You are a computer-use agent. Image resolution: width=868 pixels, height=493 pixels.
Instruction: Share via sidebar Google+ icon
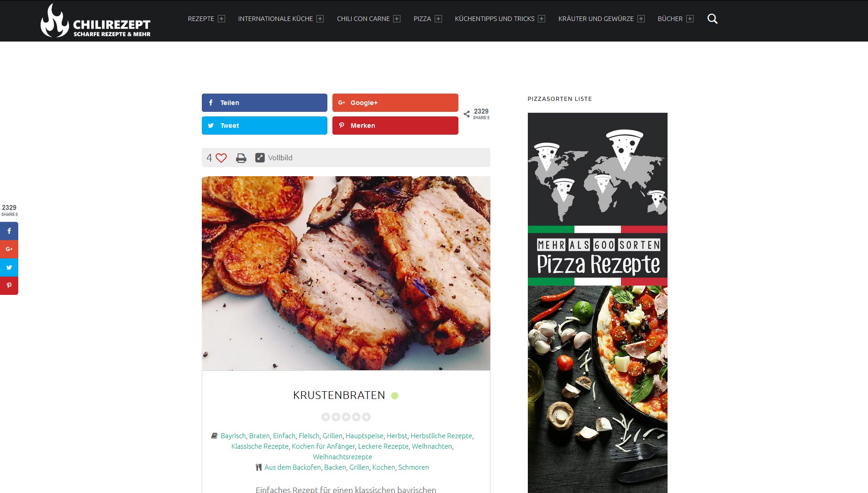click(9, 249)
